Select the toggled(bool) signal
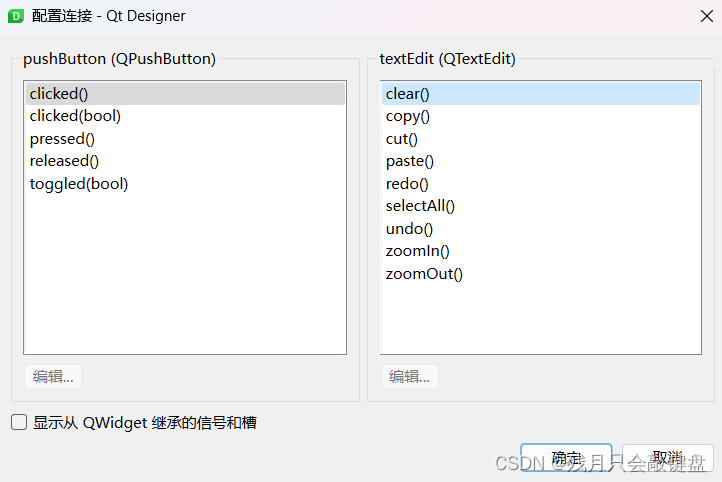This screenshot has width=722, height=482. (x=185, y=184)
